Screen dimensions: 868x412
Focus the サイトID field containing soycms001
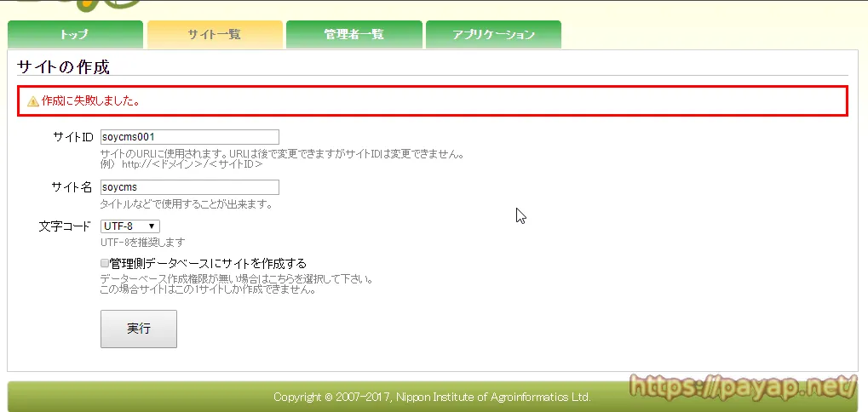tap(189, 137)
